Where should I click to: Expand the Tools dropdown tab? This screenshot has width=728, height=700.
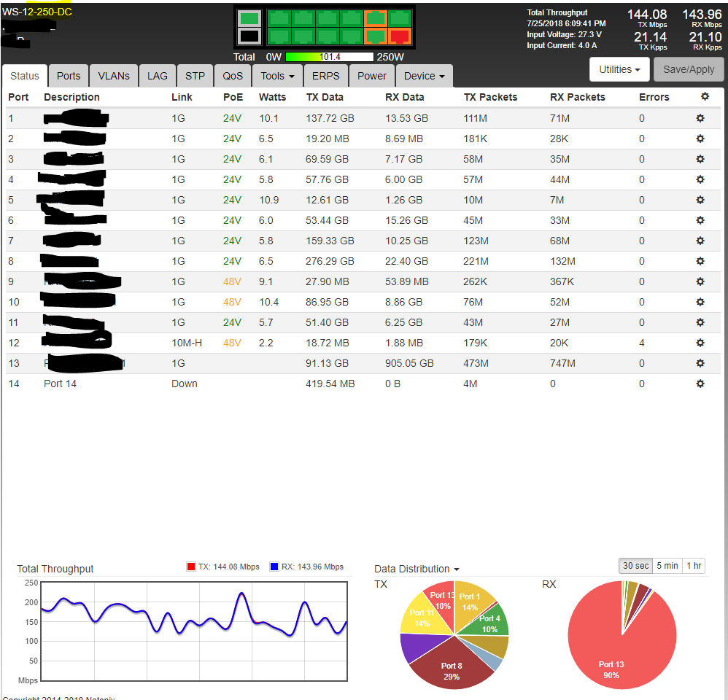coord(277,76)
